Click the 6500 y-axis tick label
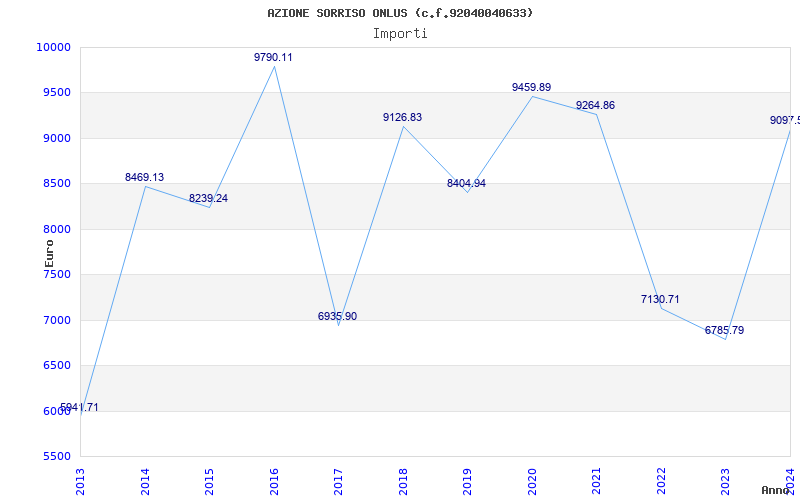 tap(56, 366)
